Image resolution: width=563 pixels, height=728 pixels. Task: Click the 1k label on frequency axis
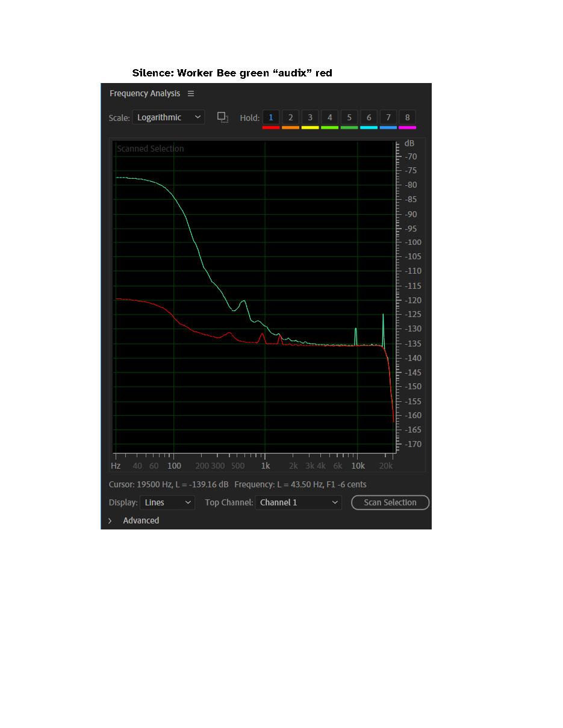(x=265, y=466)
